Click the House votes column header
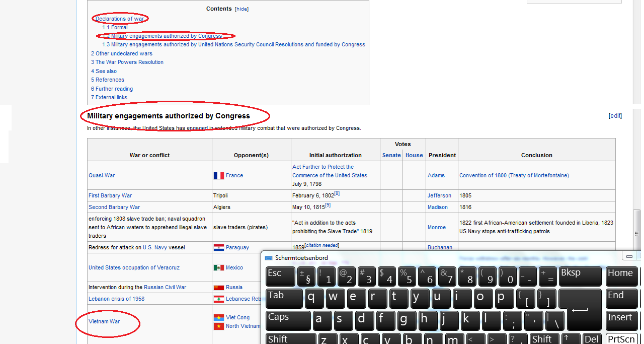Viewport: 644px width, 344px height. (414, 155)
